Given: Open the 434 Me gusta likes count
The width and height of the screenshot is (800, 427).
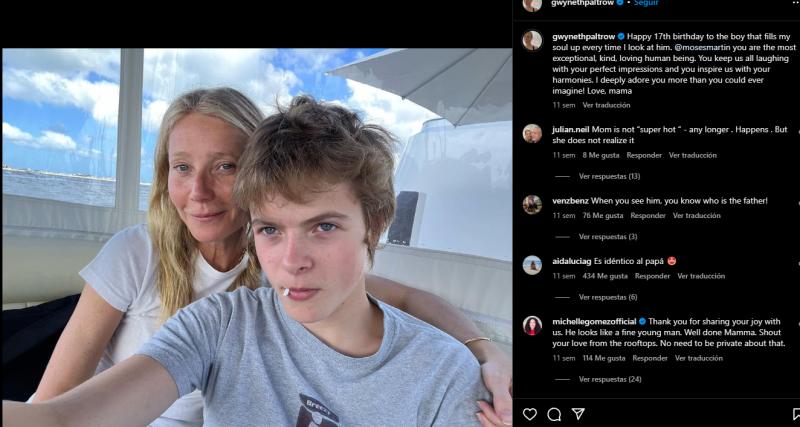Looking at the screenshot, I should pos(605,276).
